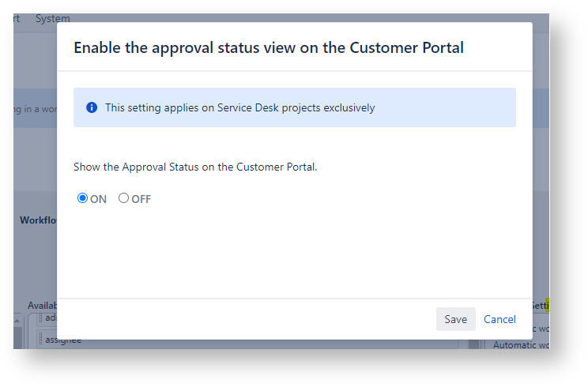Click the scroll-up arrow of the Available list
This screenshot has height=387, width=588.
tap(18, 321)
